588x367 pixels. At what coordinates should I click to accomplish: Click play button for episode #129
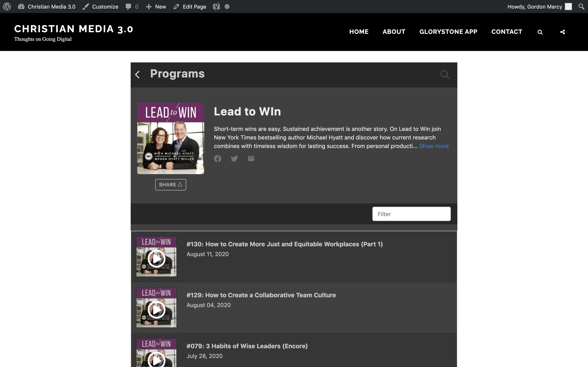[x=156, y=307]
